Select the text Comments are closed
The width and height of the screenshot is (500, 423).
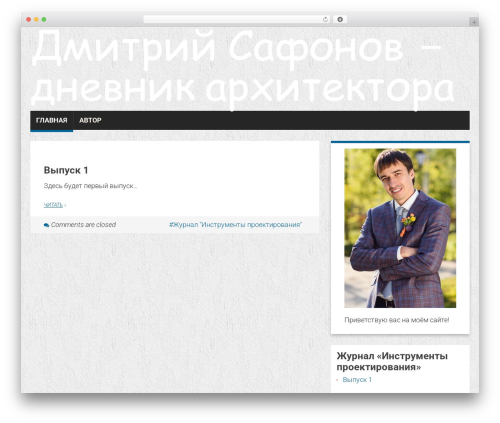pos(83,225)
